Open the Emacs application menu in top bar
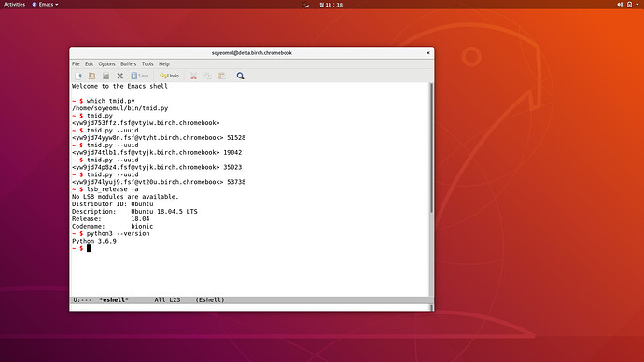This screenshot has width=644, height=362. point(45,5)
